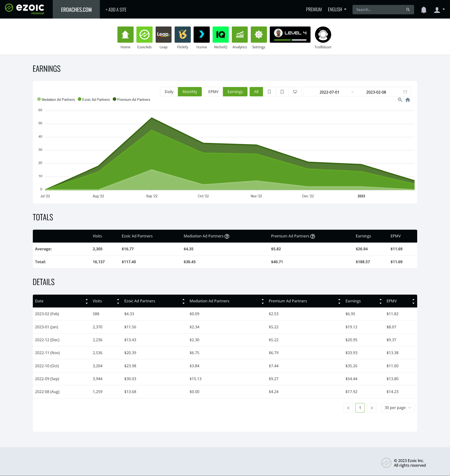Launch the Leap app
The image size is (450, 476).
click(x=163, y=34)
